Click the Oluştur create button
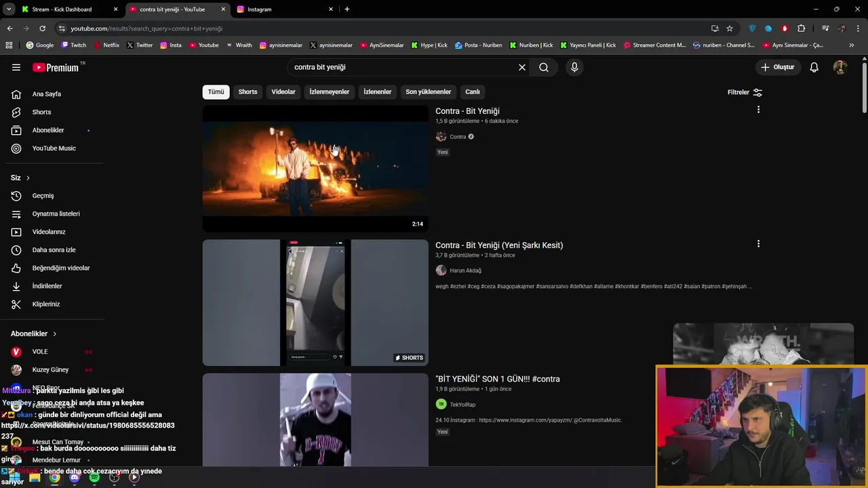 (778, 67)
